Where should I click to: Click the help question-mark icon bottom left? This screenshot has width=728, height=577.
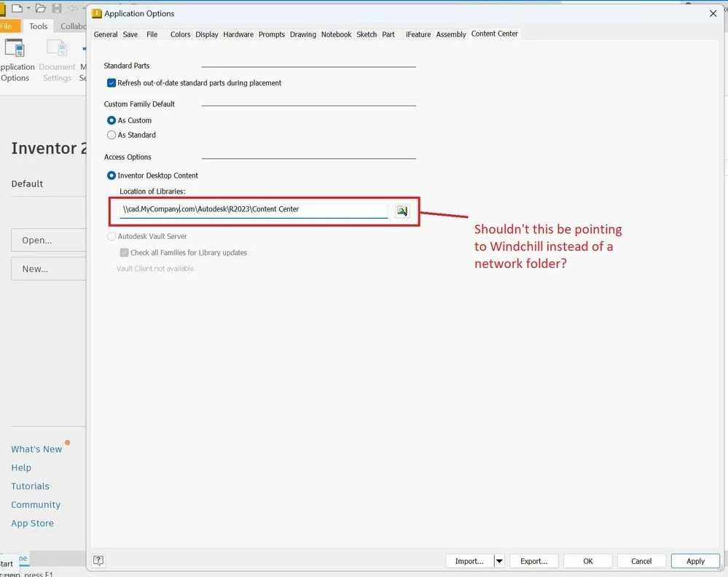[98, 560]
